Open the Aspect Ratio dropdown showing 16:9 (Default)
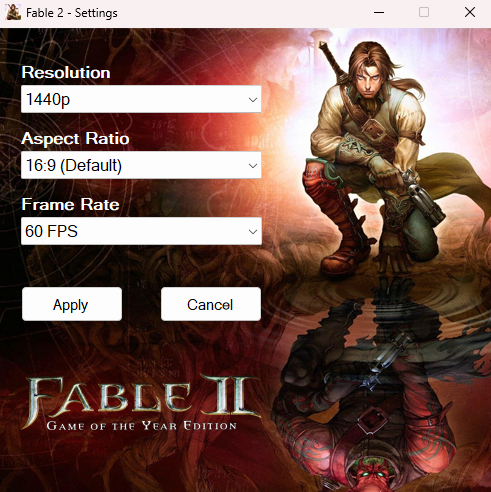The image size is (491, 492). (141, 165)
